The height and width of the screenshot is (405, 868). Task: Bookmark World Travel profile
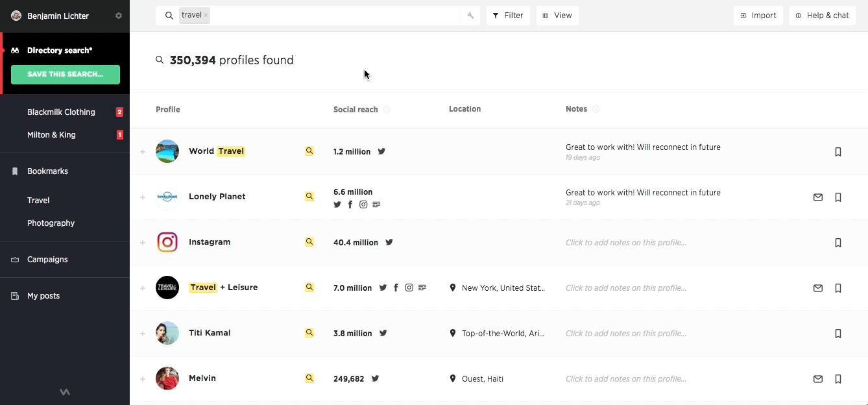(x=838, y=152)
